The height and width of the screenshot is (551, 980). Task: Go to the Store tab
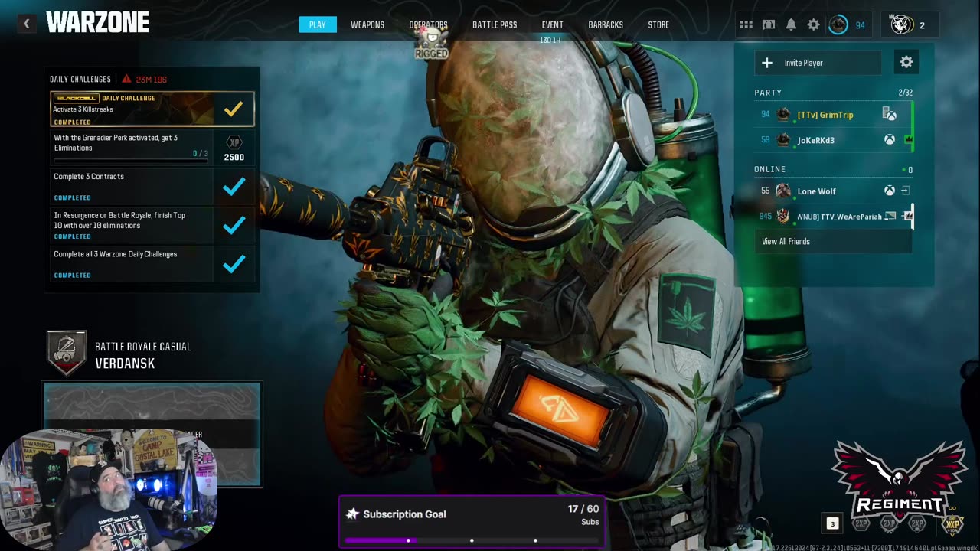[x=658, y=24]
